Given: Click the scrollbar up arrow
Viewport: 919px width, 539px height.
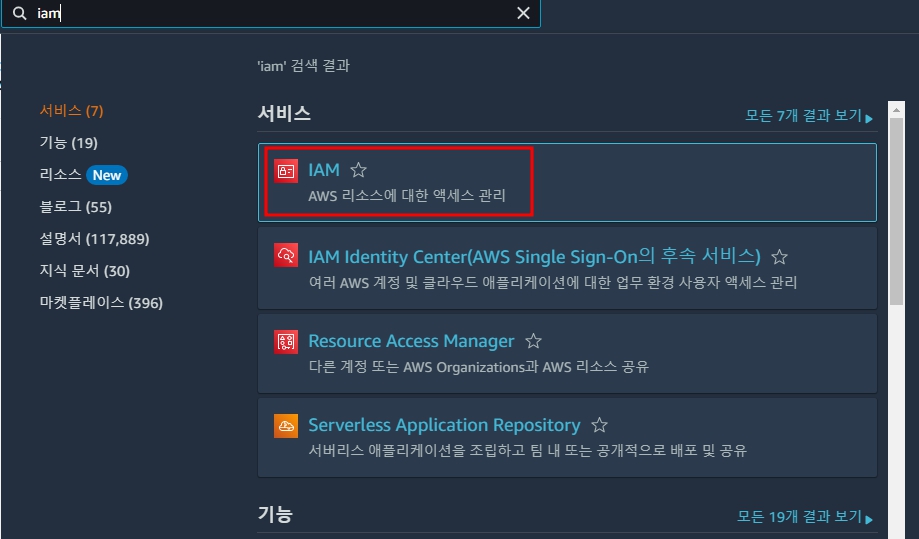Looking at the screenshot, I should coord(896,110).
